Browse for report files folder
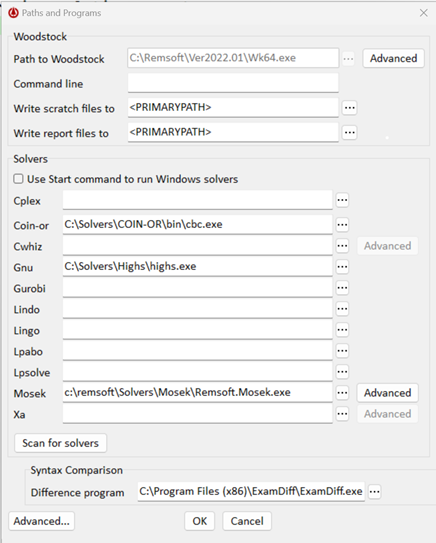This screenshot has width=436, height=543. [349, 132]
